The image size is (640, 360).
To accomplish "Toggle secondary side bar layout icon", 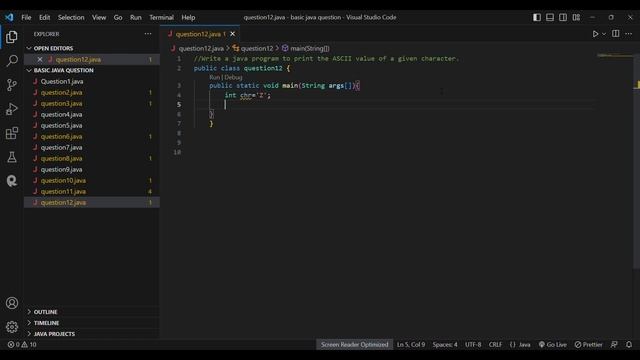I will pyautogui.click(x=563, y=17).
